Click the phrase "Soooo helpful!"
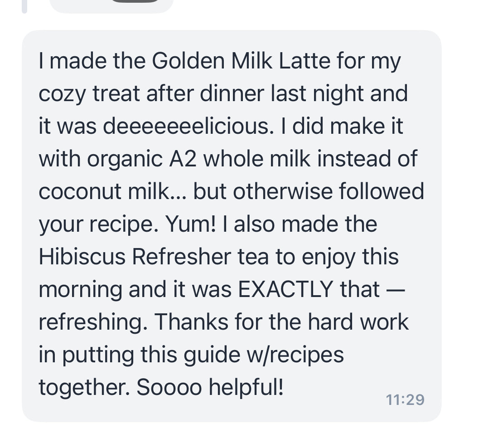The height and width of the screenshot is (448, 493). pos(210,387)
